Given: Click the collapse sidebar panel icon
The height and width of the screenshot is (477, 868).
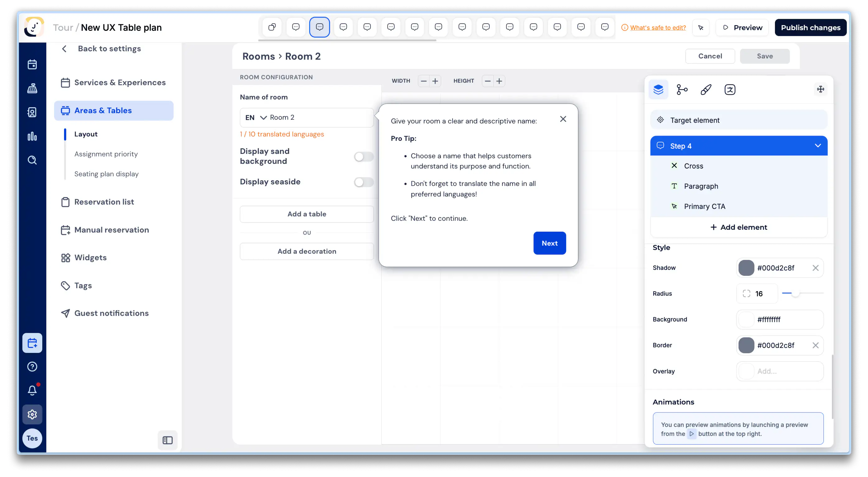Looking at the screenshot, I should [167, 440].
